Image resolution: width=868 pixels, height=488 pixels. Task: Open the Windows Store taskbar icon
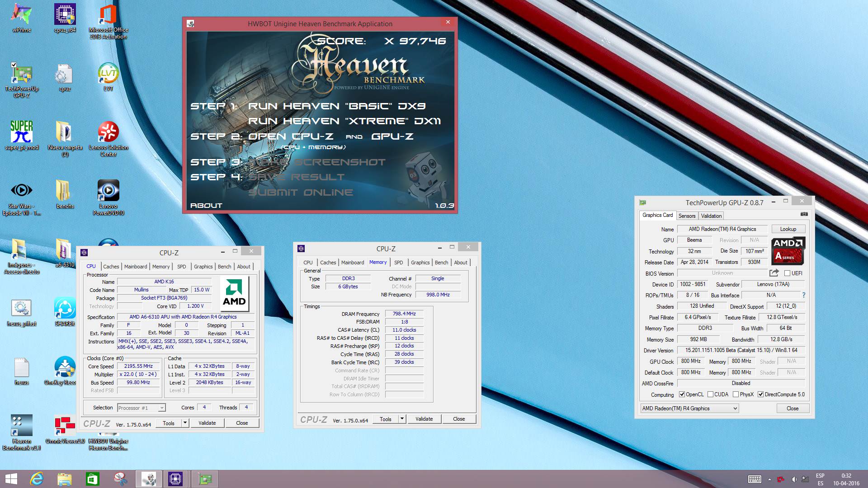92,479
